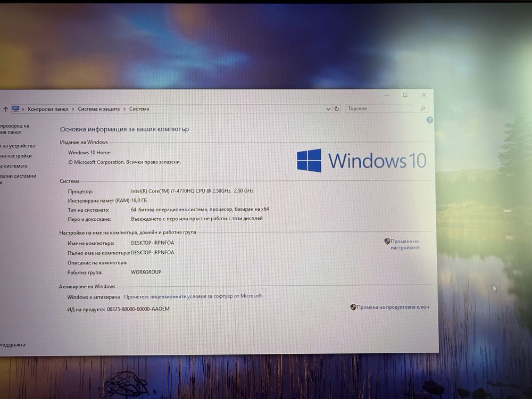Refresh the System page
532x399 pixels.
click(x=337, y=109)
